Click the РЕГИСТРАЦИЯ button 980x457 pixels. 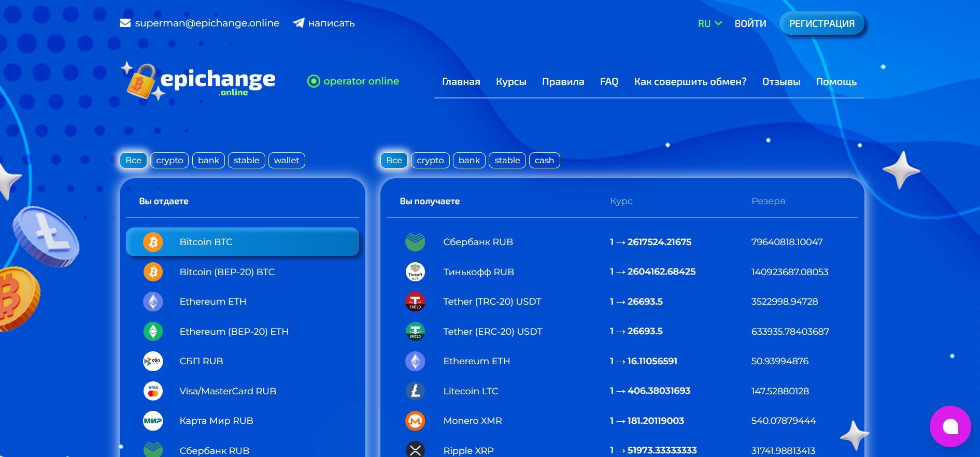[821, 23]
